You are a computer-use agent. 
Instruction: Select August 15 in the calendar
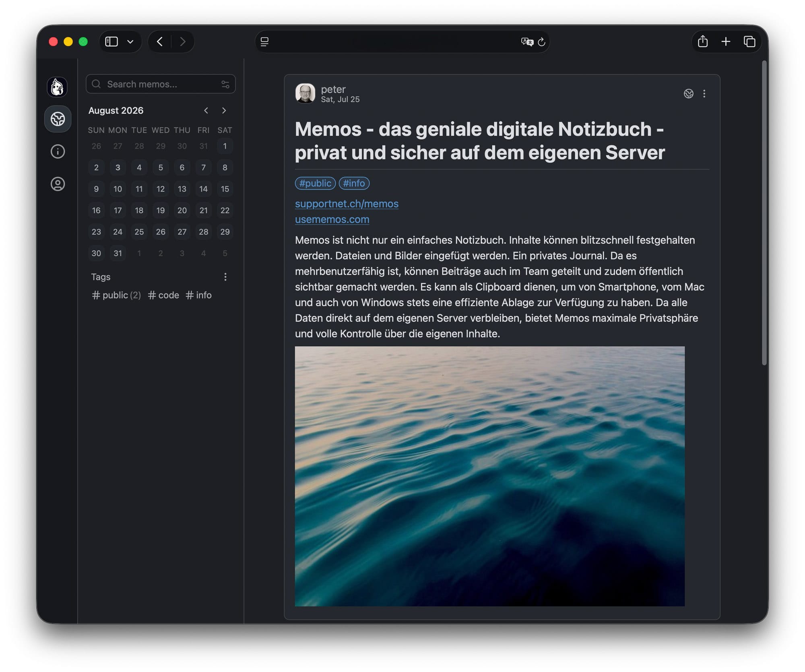coord(225,189)
